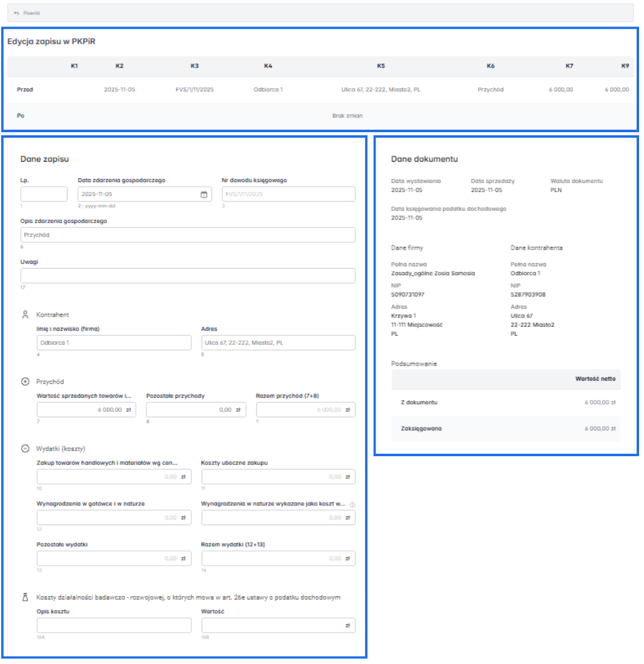
Task: Click info icon beside Wynagrodzenia w naturze
Action: 353,504
